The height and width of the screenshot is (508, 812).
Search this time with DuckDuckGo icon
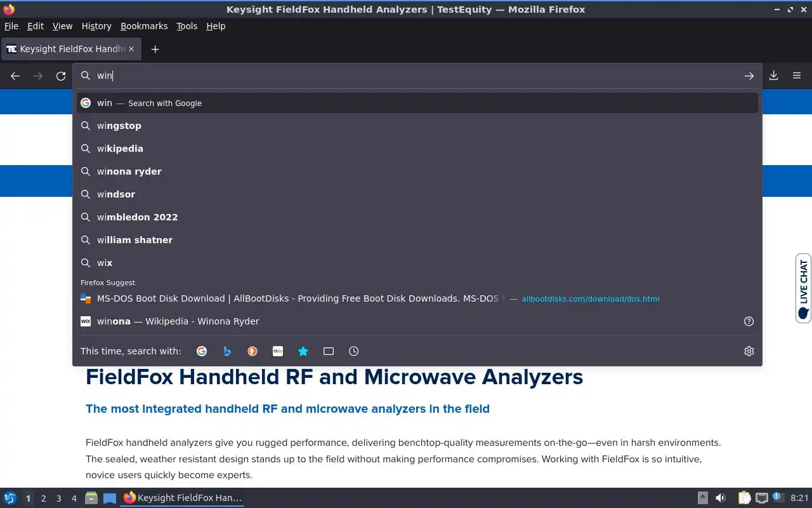pyautogui.click(x=252, y=351)
